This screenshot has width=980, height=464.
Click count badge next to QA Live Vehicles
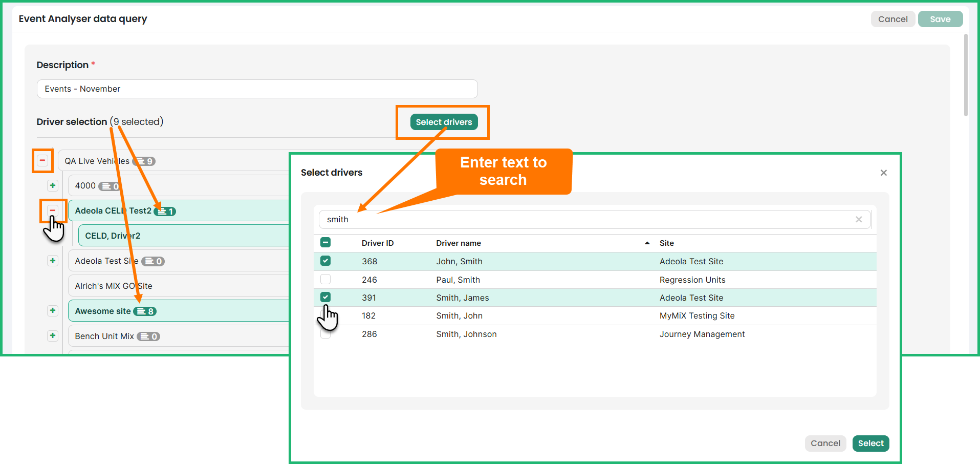(x=145, y=161)
